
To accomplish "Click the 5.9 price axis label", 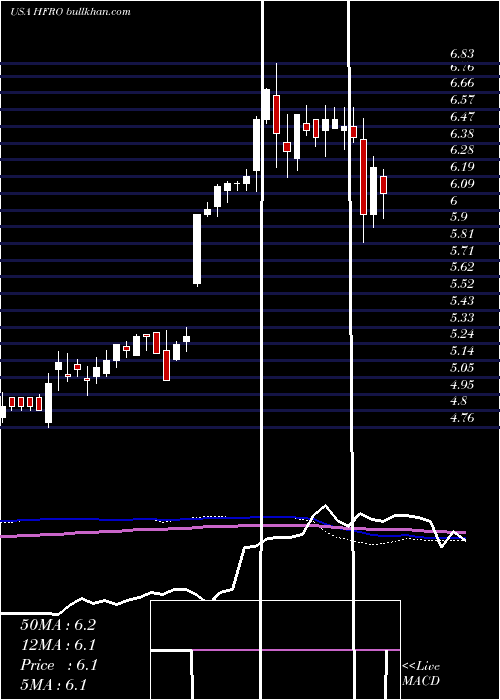I will point(458,217).
